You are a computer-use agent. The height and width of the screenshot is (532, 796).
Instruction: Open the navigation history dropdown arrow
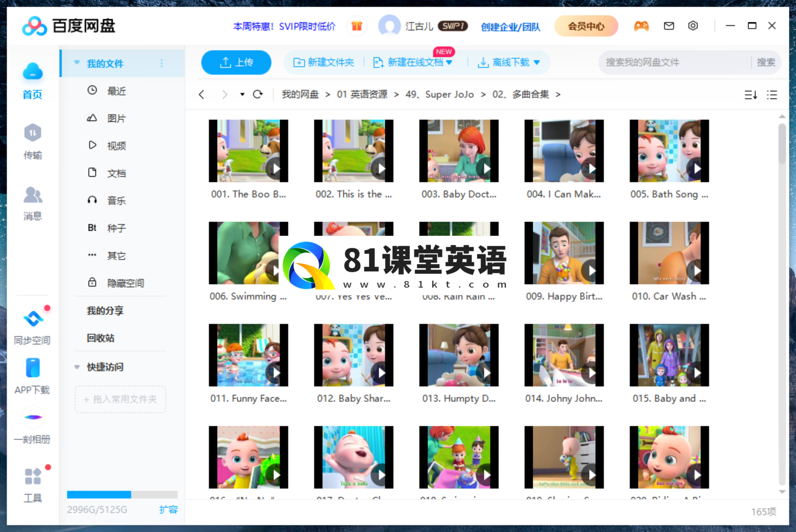pyautogui.click(x=242, y=95)
